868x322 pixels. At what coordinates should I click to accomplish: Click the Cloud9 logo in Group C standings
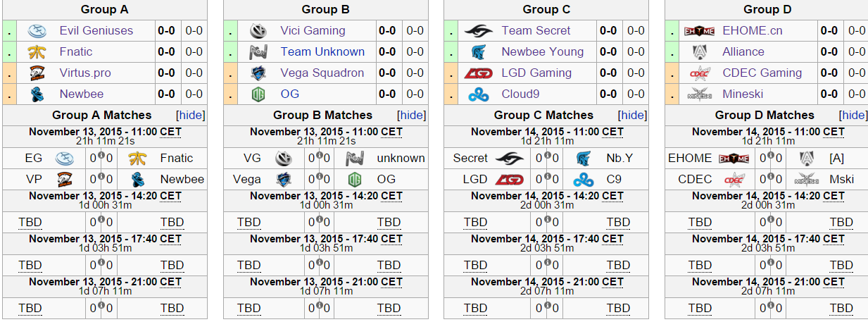[479, 94]
